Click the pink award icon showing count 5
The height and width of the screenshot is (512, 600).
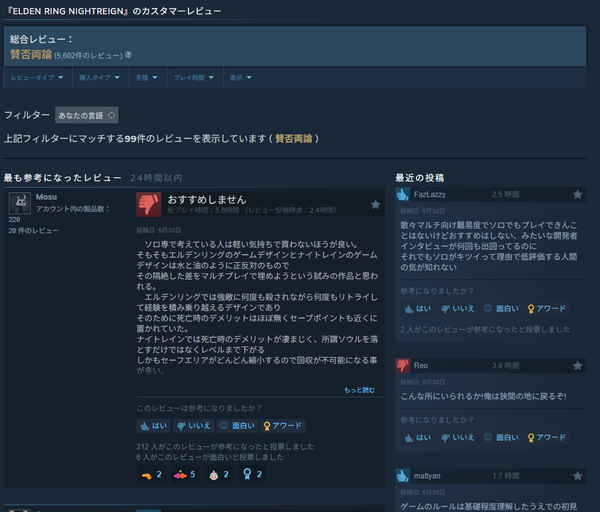[185, 474]
